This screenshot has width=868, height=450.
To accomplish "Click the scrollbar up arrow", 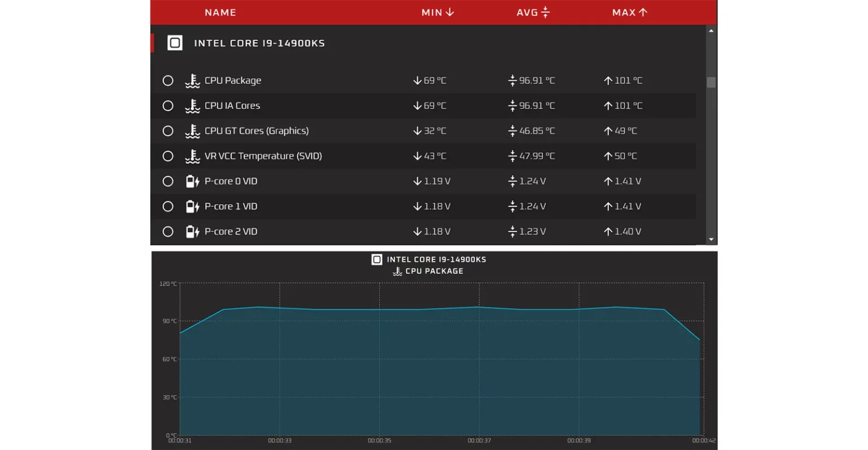I will [711, 31].
